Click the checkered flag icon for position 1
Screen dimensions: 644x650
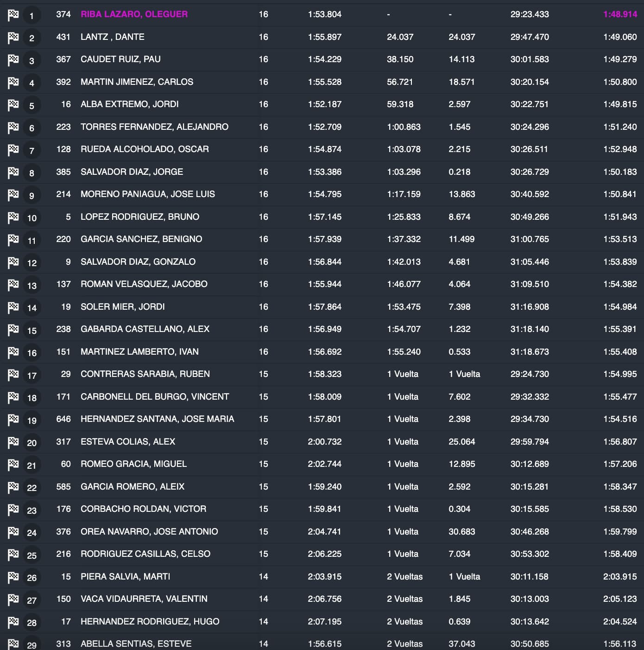13,15
